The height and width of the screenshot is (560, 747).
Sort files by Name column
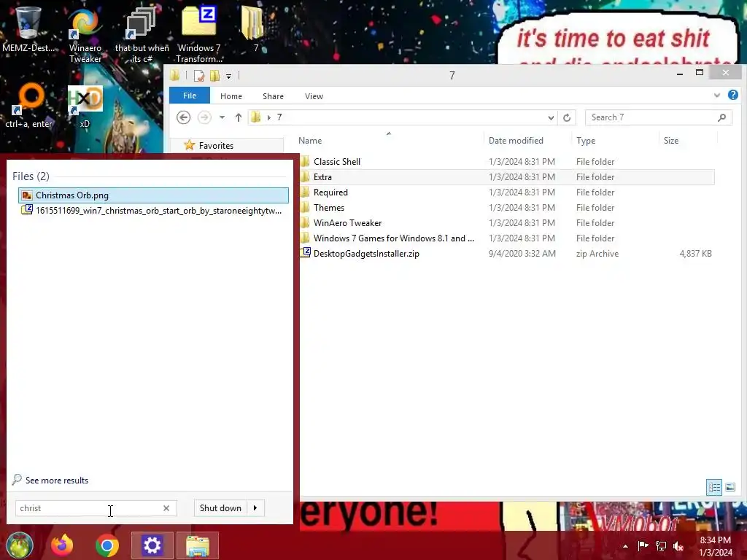[x=309, y=141]
